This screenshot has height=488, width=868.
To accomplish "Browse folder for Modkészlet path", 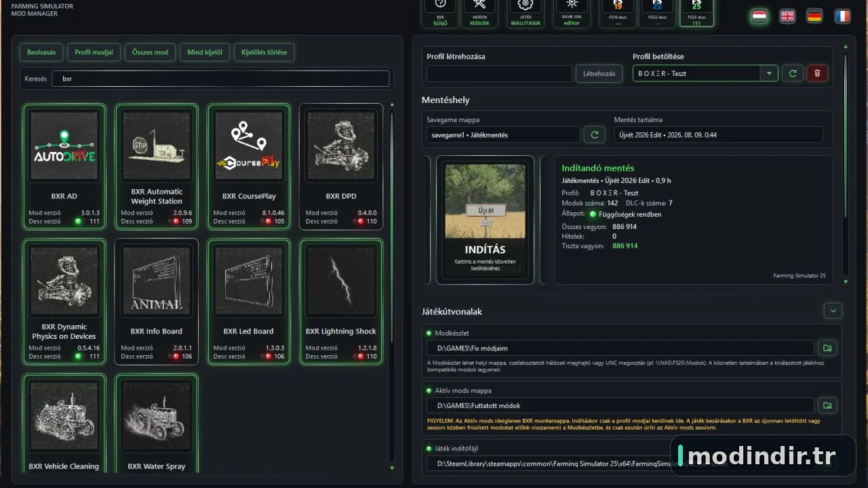I will tap(827, 348).
